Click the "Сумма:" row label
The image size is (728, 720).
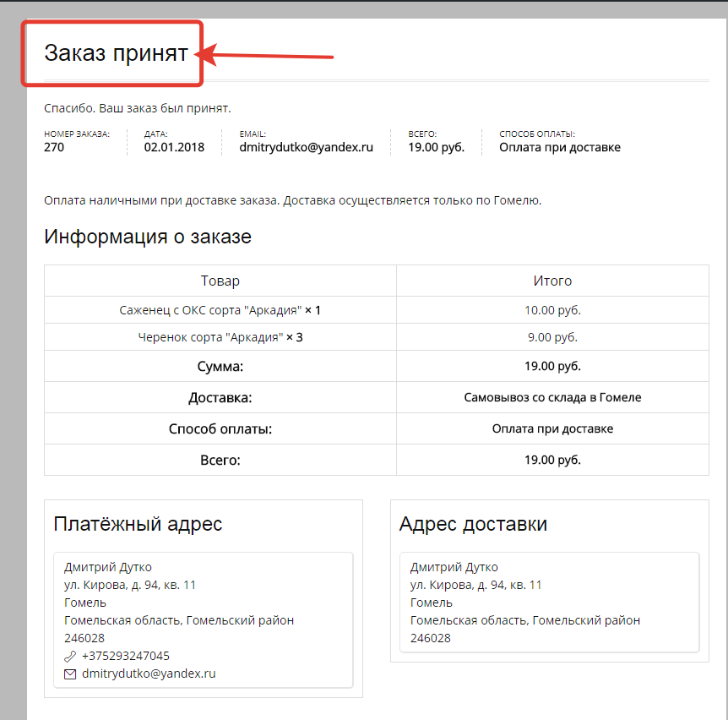click(220, 367)
